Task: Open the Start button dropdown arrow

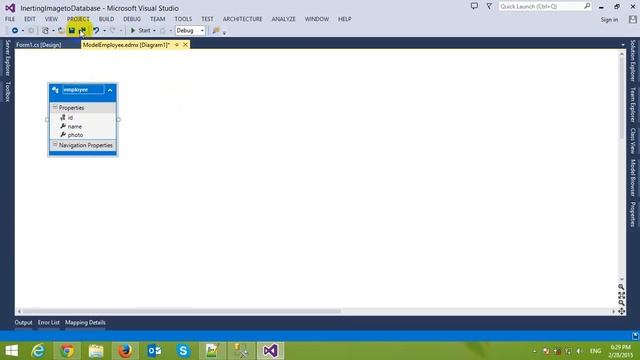Action: [x=154, y=31]
